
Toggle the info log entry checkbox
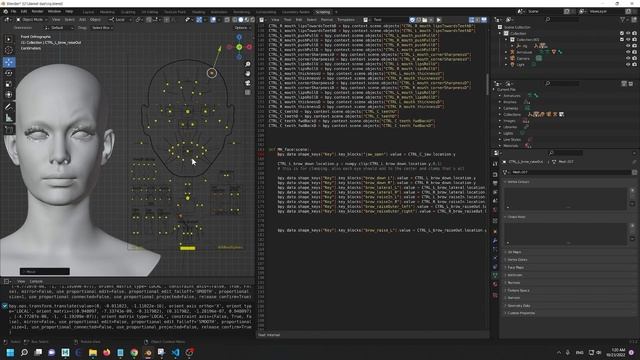(x=5, y=306)
